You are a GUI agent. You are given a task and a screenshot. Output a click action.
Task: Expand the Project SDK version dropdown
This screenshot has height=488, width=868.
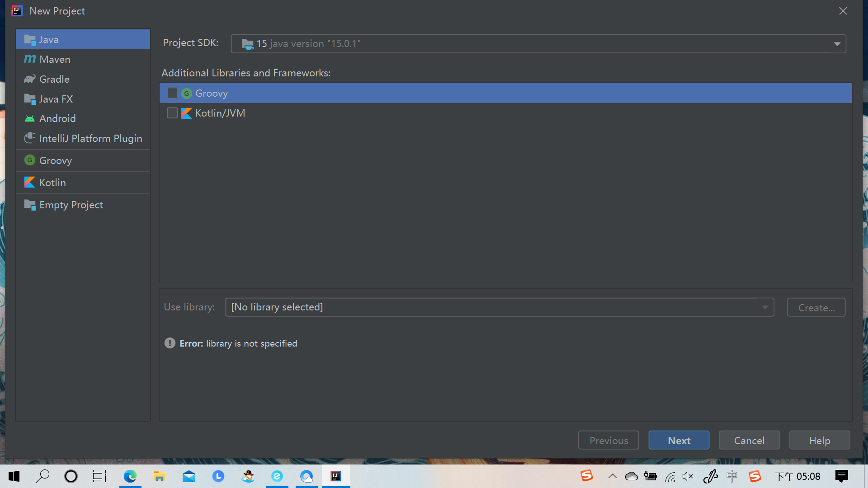point(838,43)
